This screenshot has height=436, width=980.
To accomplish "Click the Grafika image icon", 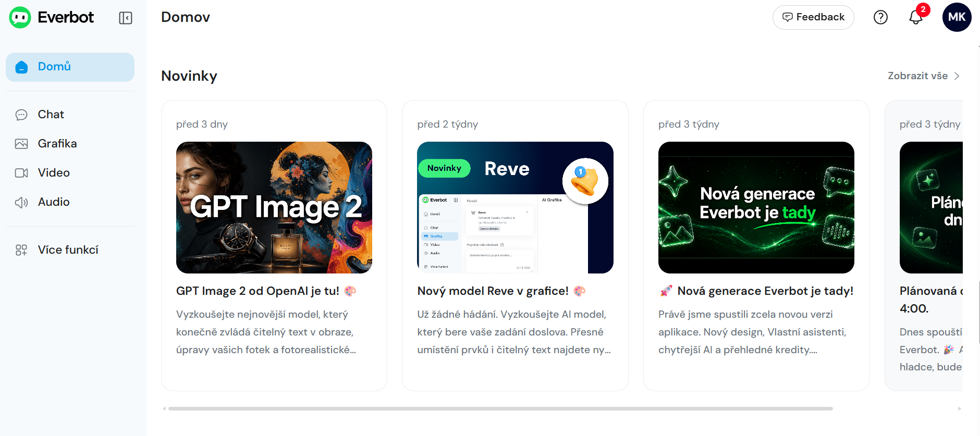I will [21, 144].
